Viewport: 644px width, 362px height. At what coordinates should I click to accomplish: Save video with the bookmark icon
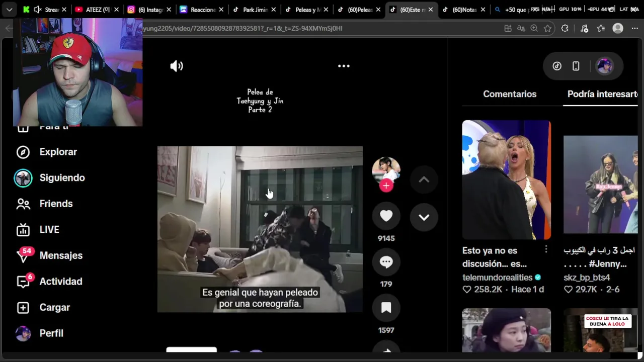(x=386, y=308)
